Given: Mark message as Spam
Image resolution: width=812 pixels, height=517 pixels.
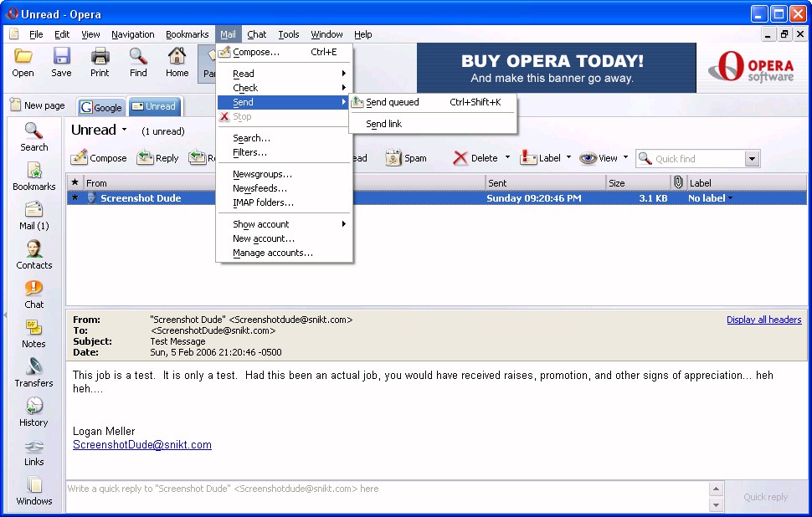Looking at the screenshot, I should tap(406, 158).
